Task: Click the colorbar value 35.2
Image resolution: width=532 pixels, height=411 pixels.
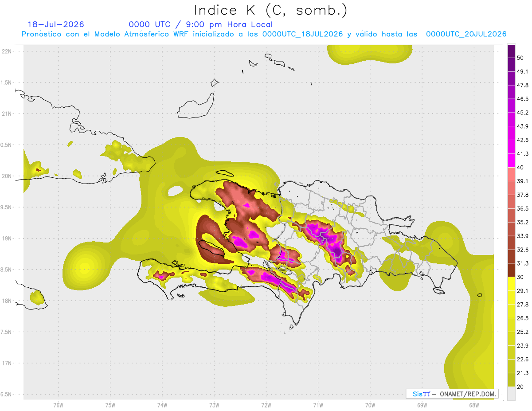Action: pyautogui.click(x=523, y=222)
